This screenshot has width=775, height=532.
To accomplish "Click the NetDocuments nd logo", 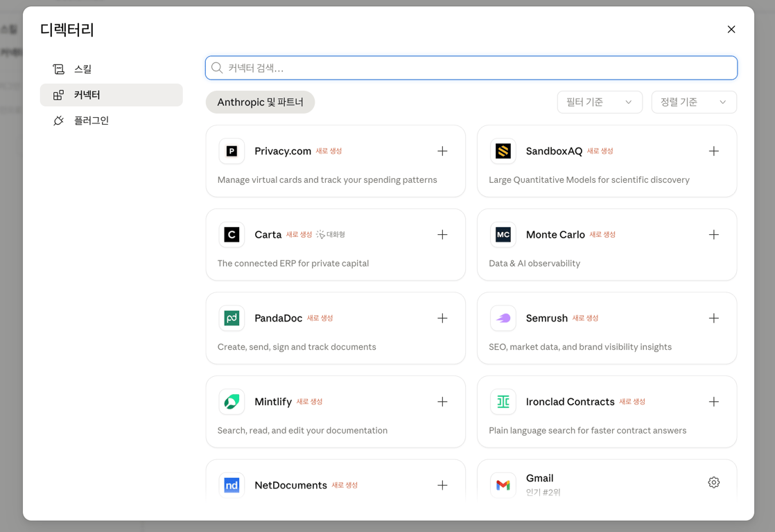I will (x=232, y=485).
